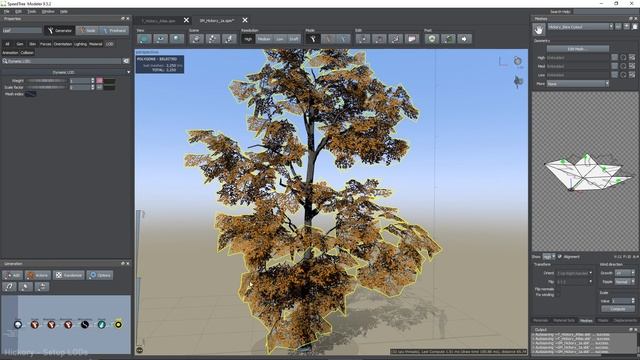
Task: Open the Edit menu
Action: point(18,11)
